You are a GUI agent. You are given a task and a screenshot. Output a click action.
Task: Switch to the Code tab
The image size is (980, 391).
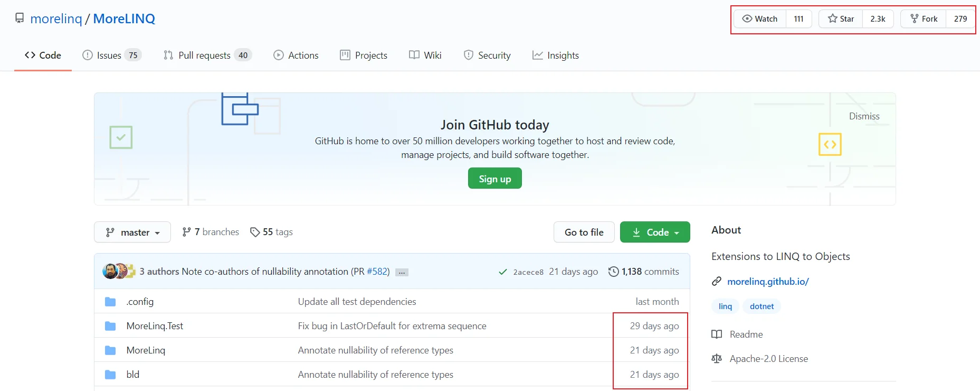(x=43, y=55)
